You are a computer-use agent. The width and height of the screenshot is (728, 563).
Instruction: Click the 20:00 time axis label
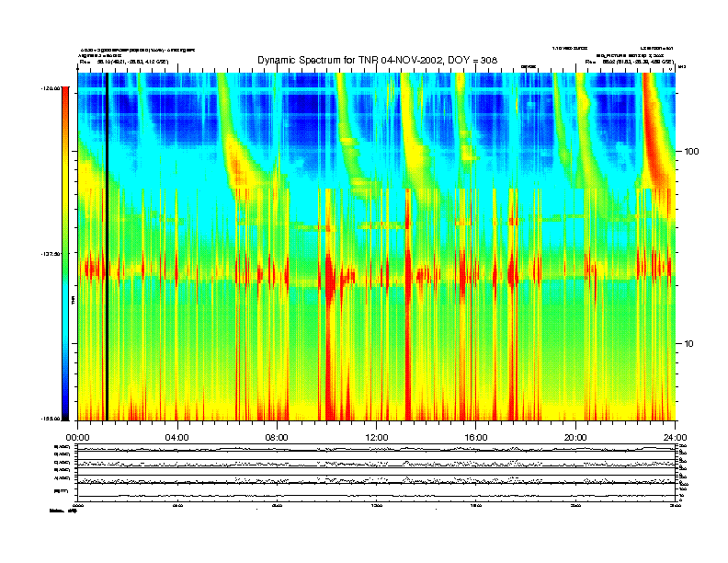[575, 438]
